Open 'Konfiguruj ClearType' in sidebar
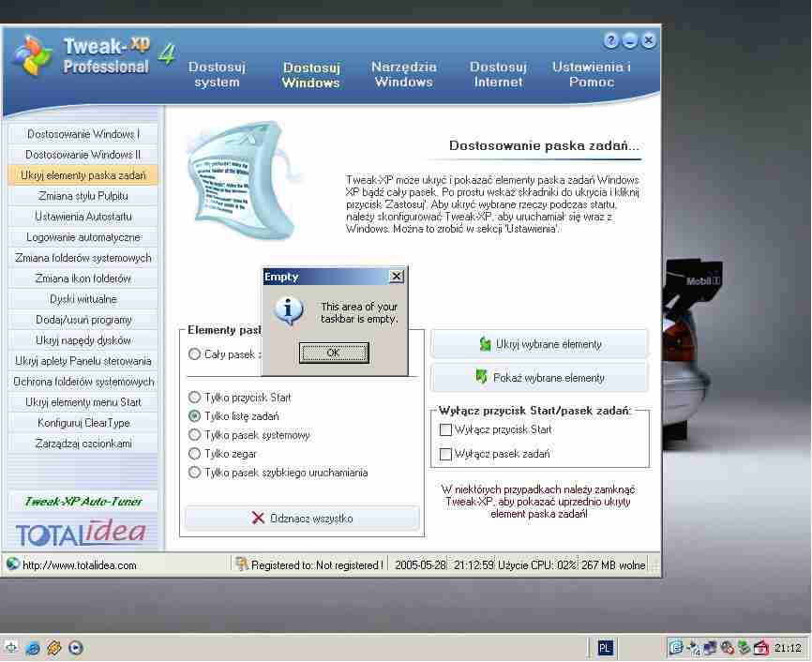812x662 pixels. [84, 423]
